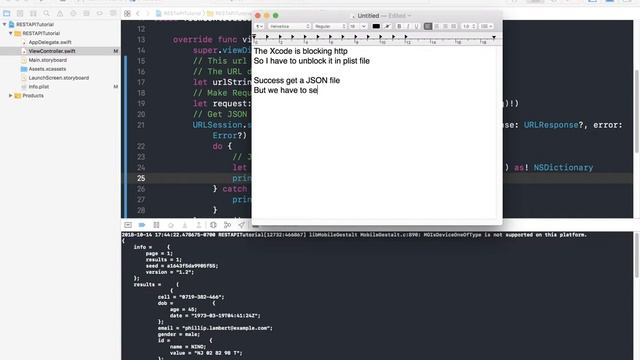Go forward in Xcode editor history
The height and width of the screenshot is (360, 640).
coord(148,13)
